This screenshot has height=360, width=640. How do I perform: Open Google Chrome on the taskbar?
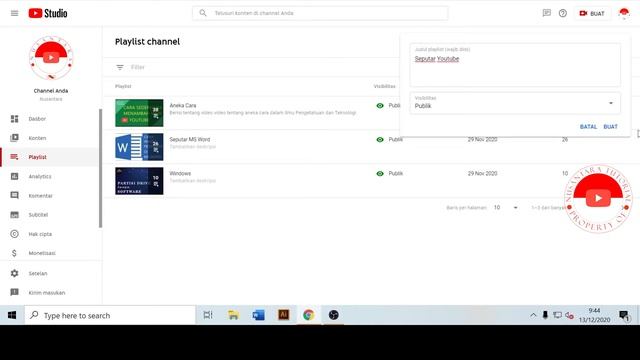[309, 315]
